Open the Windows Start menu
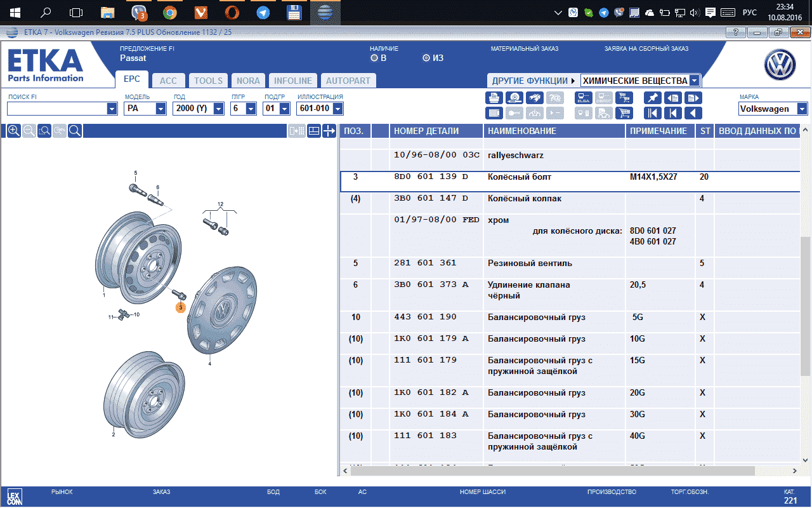This screenshot has height=508, width=812. [15, 13]
